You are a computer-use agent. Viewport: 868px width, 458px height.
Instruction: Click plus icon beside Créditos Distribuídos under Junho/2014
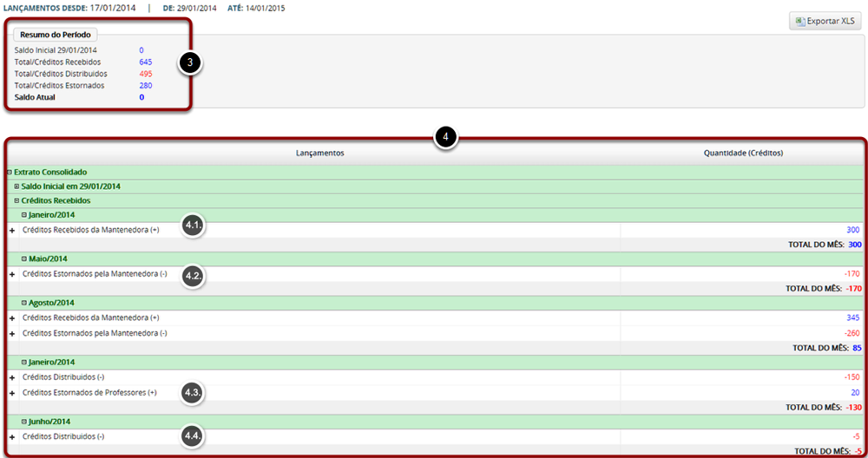click(12, 436)
